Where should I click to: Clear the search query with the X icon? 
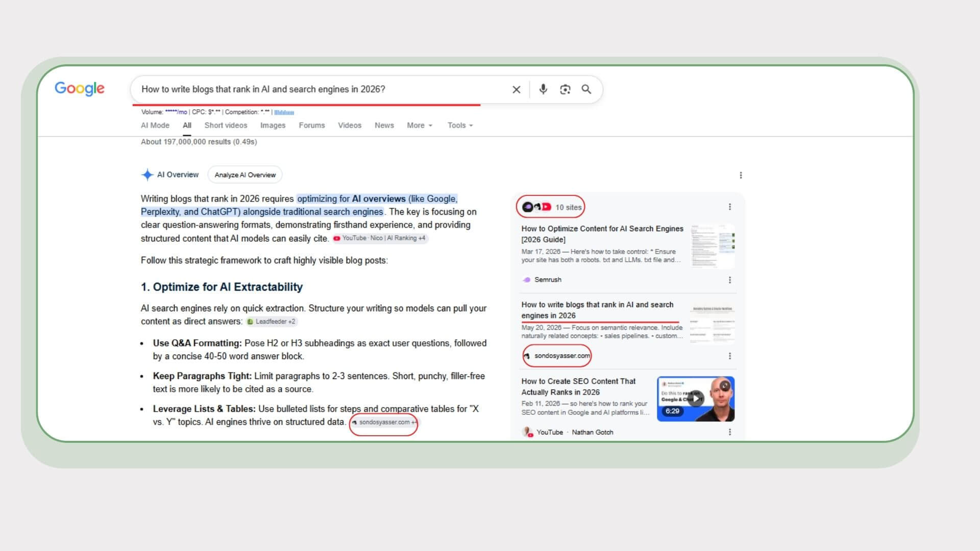pyautogui.click(x=517, y=90)
